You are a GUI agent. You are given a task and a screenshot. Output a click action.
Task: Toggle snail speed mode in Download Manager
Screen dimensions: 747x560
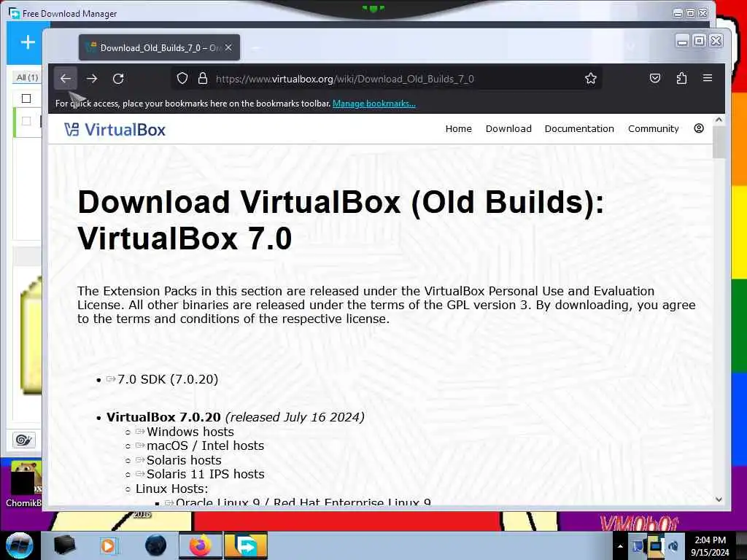click(x=24, y=440)
